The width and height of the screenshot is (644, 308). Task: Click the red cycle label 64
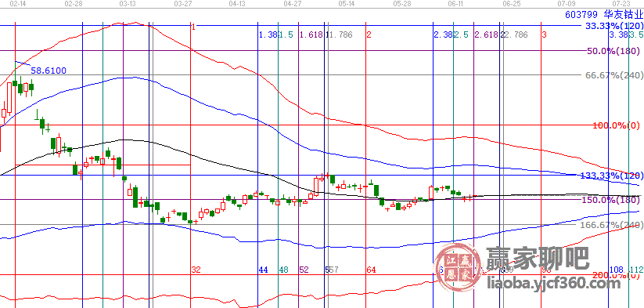tap(371, 270)
